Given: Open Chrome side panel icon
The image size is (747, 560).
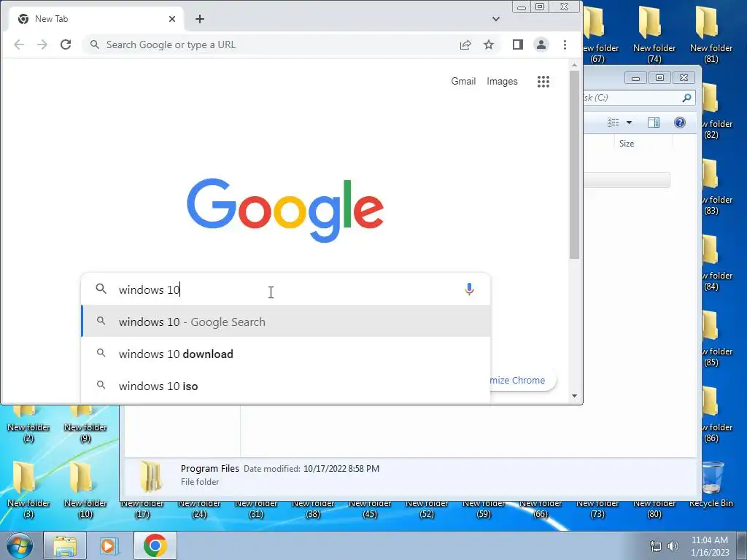Looking at the screenshot, I should coord(518,44).
